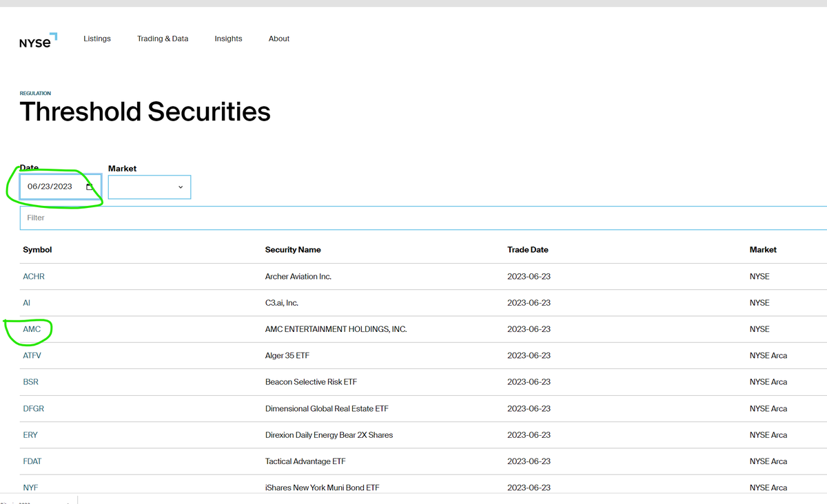Click the REGULATION breadcrumb label

[x=35, y=93]
